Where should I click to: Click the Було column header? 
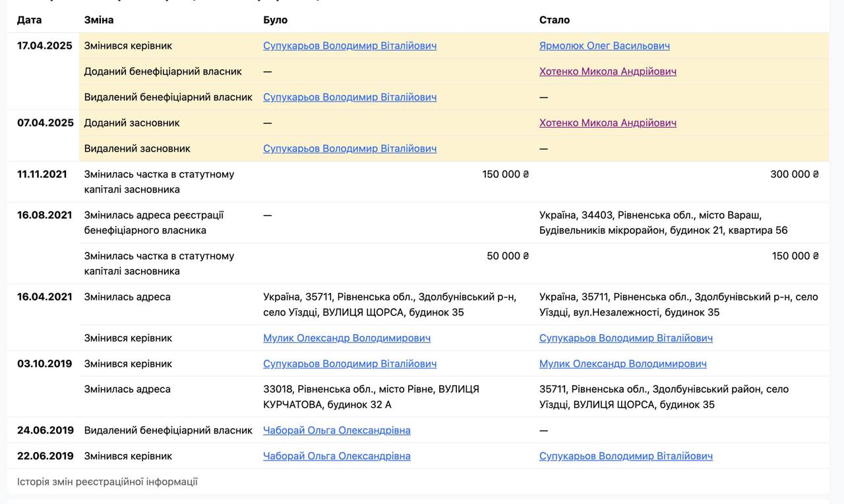276,20
